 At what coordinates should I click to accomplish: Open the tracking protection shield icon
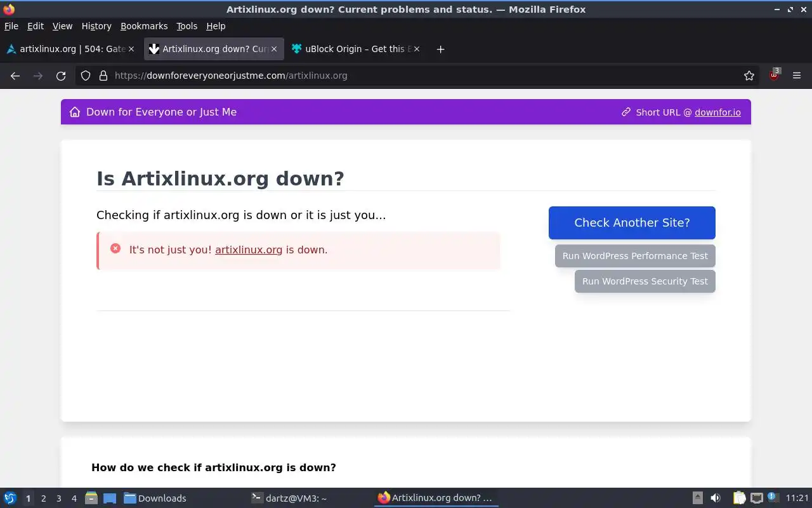(86, 76)
